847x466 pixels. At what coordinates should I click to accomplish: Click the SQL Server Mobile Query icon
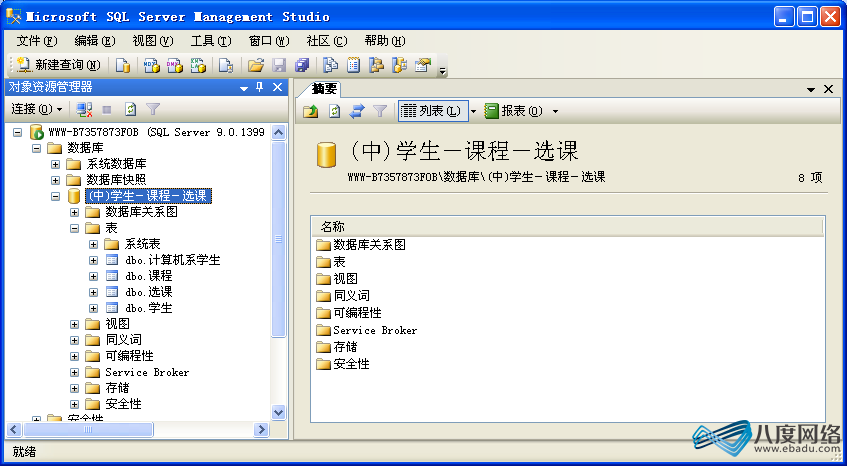tap(226, 66)
